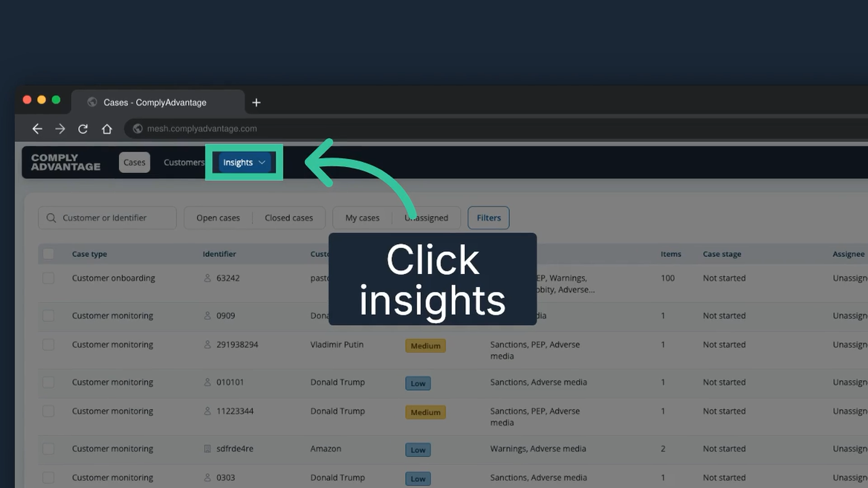Open the browser home icon
This screenshot has width=868, height=488.
click(107, 129)
